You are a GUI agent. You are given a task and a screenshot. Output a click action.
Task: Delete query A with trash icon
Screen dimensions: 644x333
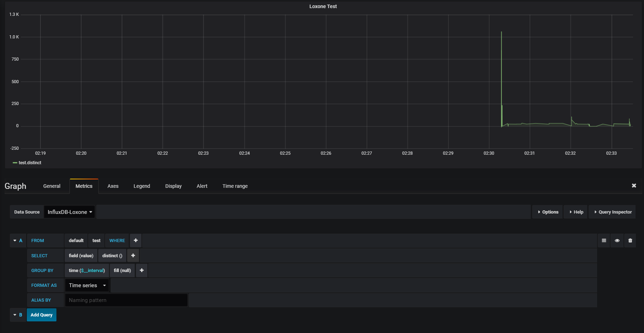[x=630, y=241]
